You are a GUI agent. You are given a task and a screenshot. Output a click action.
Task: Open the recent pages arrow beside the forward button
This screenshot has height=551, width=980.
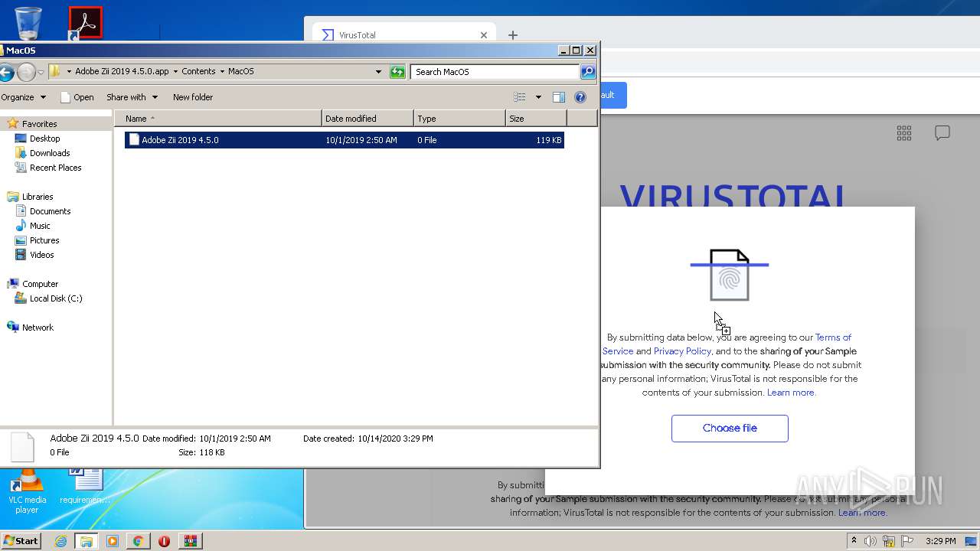[x=41, y=72]
